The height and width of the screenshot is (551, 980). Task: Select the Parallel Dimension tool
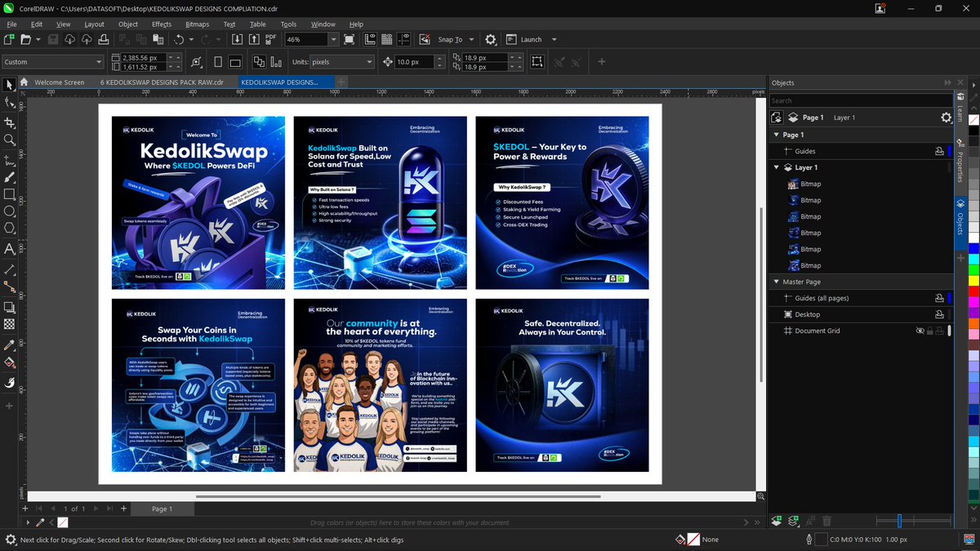click(9, 269)
